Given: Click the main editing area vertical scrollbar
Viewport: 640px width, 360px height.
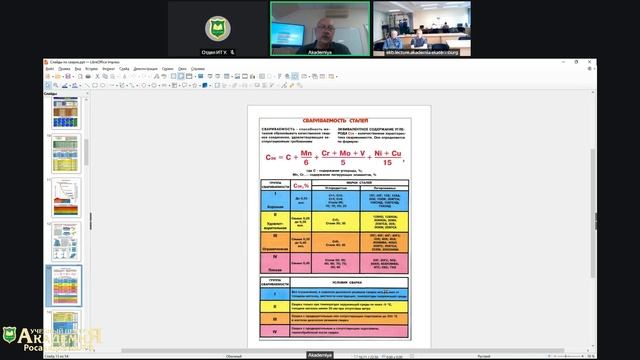Looking at the screenshot, I should click(593, 213).
